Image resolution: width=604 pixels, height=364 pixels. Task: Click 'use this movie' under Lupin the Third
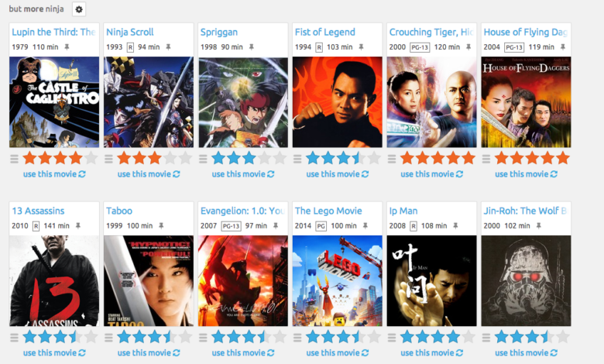(x=54, y=174)
